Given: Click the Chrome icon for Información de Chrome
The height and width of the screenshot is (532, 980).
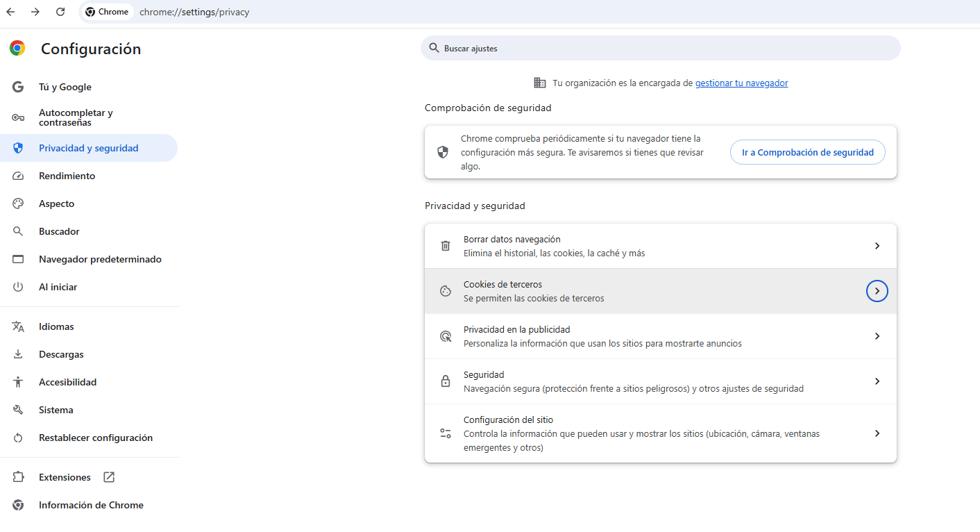Looking at the screenshot, I should click(x=18, y=505).
